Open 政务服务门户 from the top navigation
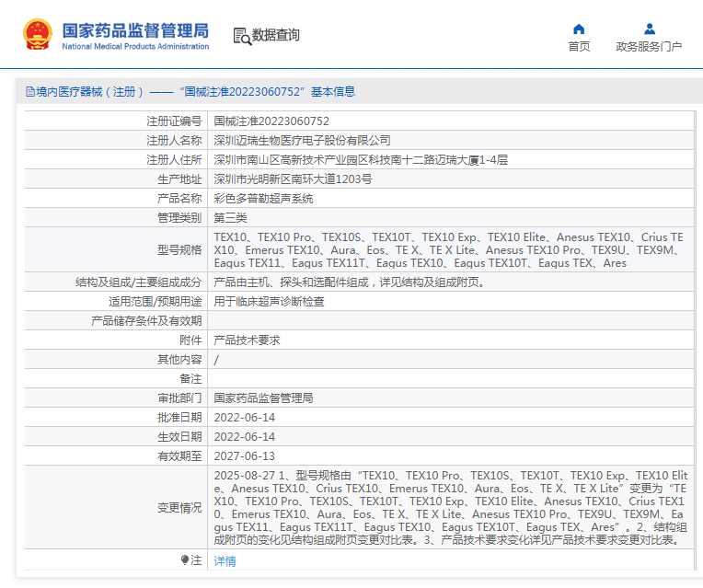Screen dimensions: 703x588 pos(649,47)
